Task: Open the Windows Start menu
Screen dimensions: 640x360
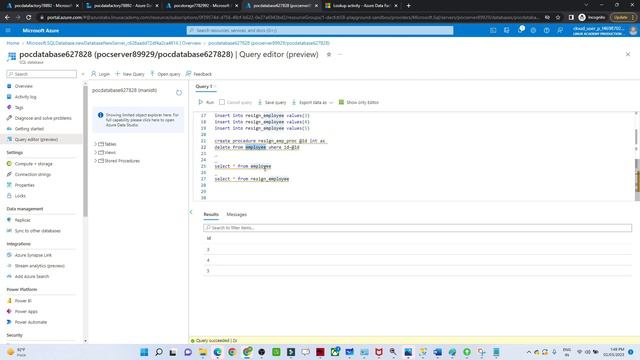Action: 144,352
